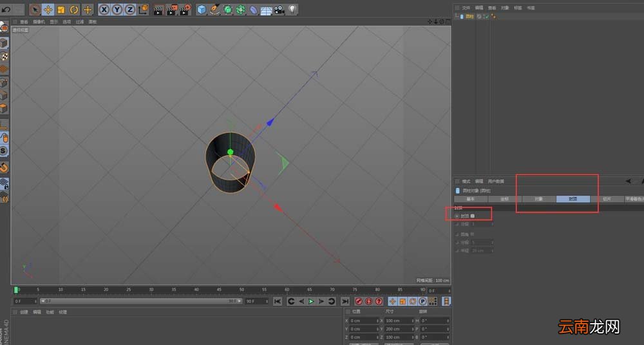Click frame 45 on timeline ruler
The height and width of the screenshot is (345, 644).
(x=219, y=290)
